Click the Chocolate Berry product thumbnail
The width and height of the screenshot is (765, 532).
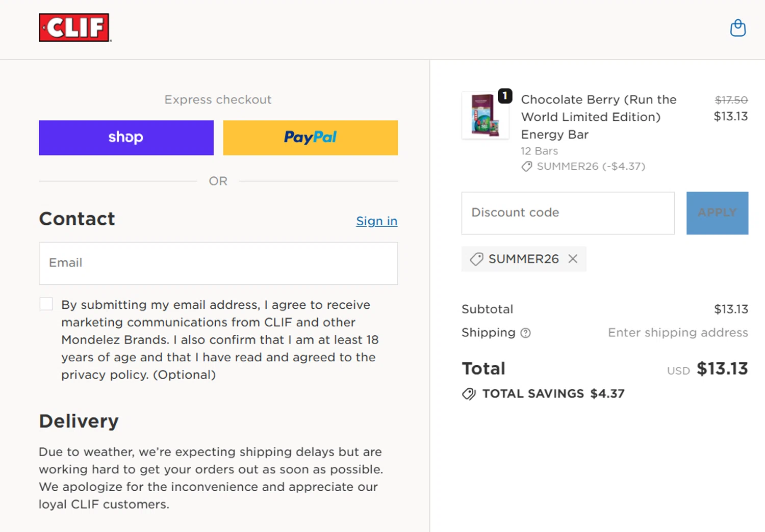[x=485, y=115]
